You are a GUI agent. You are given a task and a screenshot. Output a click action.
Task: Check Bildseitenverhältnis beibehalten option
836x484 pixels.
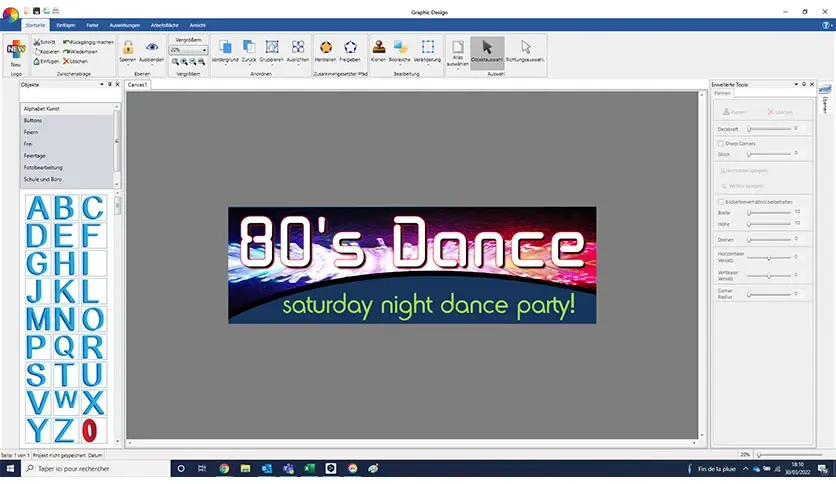coord(721,201)
